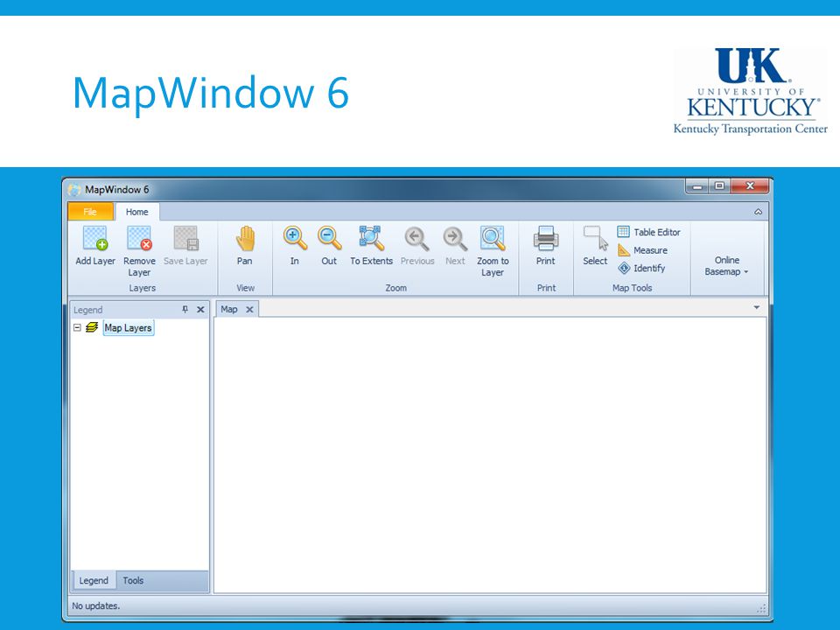Screen dimensions: 840x630
Task: Switch to the Home ribbon tab
Action: coord(137,212)
